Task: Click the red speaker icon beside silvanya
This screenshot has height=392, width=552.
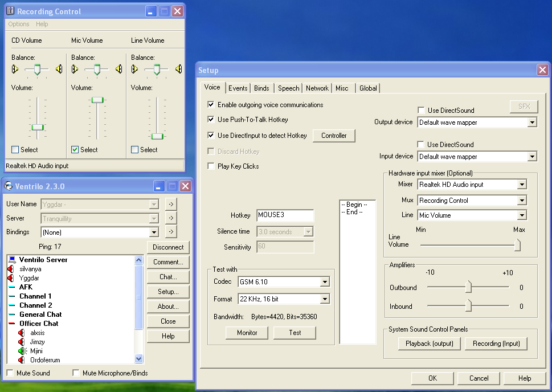Action: click(11, 269)
